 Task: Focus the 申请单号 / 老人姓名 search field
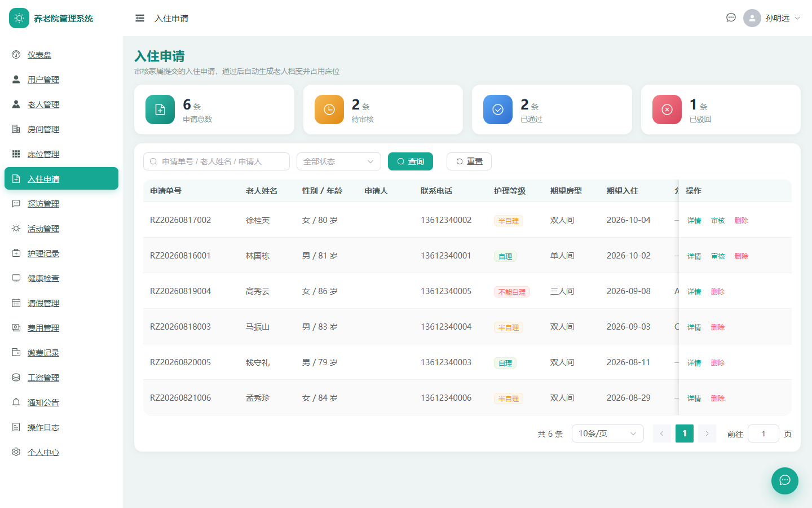point(217,161)
